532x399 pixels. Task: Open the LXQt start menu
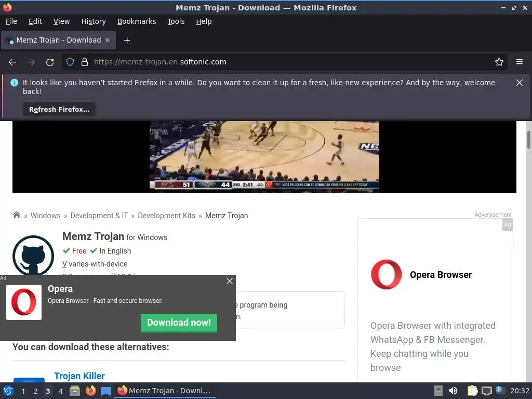click(x=8, y=391)
